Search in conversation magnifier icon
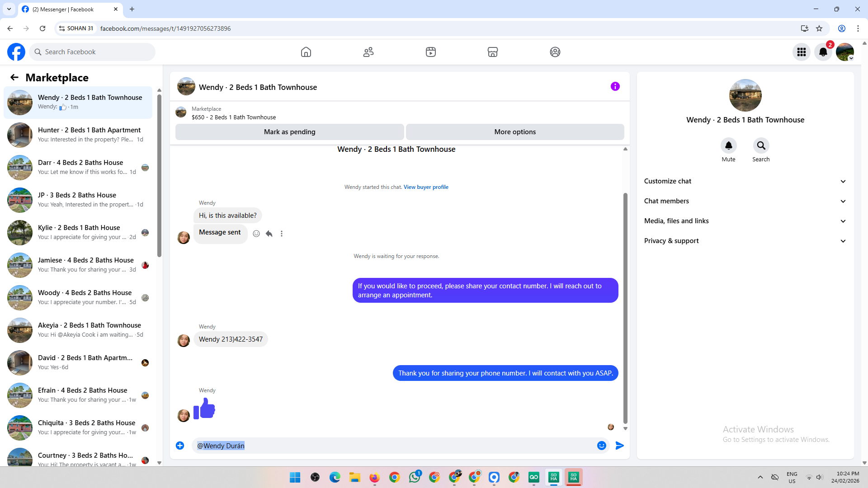Image resolution: width=868 pixels, height=488 pixels. tap(761, 145)
